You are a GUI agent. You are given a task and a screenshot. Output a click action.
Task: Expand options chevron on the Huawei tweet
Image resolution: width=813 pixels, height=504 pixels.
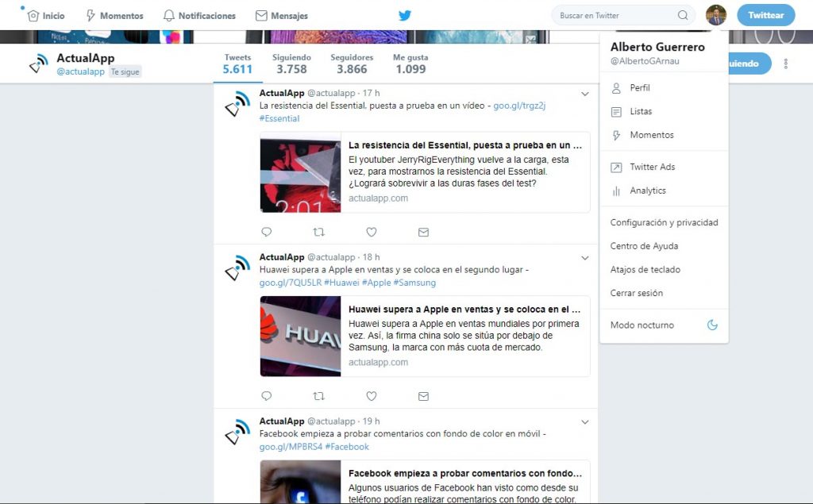(x=585, y=258)
